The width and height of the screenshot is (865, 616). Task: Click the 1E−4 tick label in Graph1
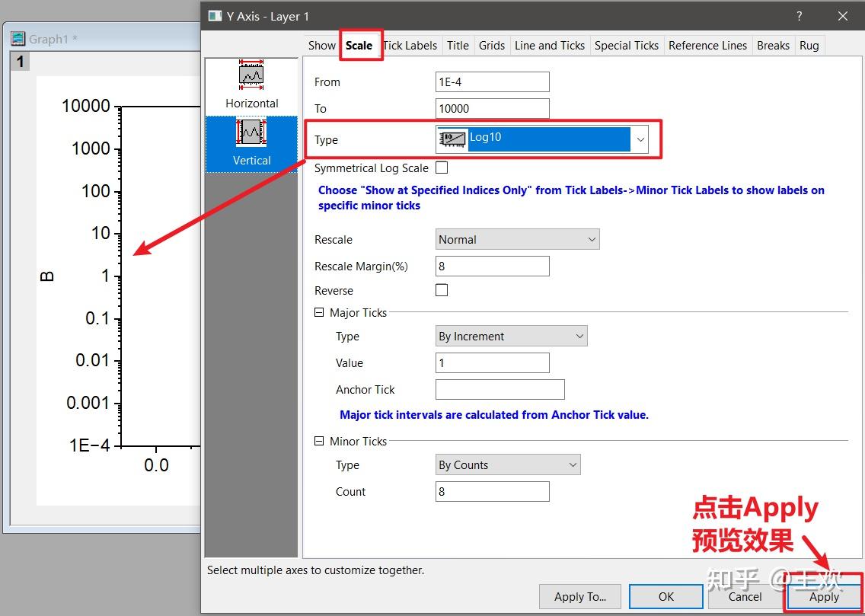(x=89, y=445)
